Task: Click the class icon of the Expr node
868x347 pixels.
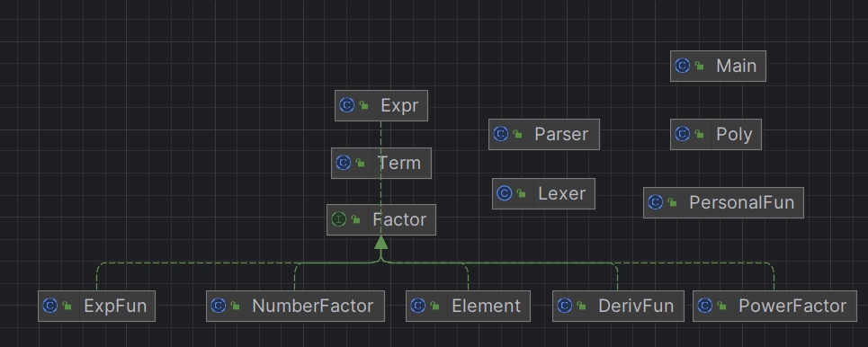Action: [x=346, y=105]
